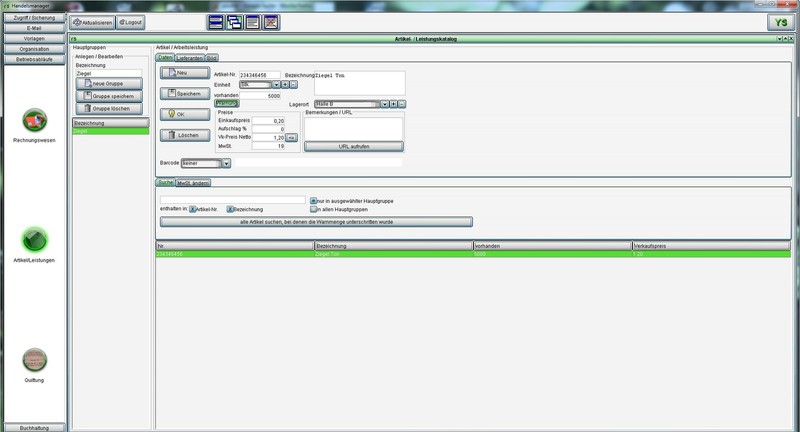Open the Buchhaltung menu
Screen dimensions: 800x432
pyautogui.click(x=35, y=428)
